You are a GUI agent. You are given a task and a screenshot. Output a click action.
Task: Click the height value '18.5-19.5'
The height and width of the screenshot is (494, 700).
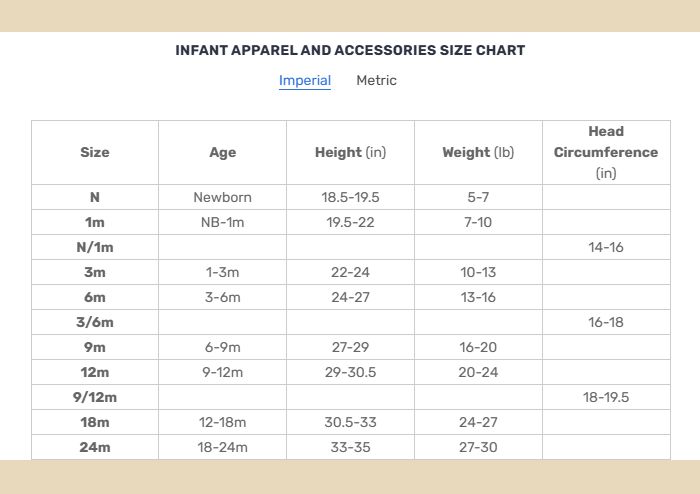[x=350, y=197]
